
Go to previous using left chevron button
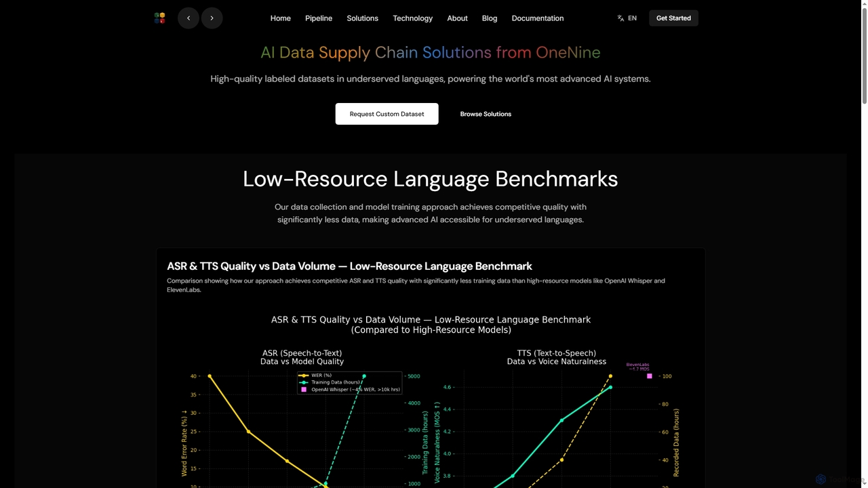click(189, 18)
